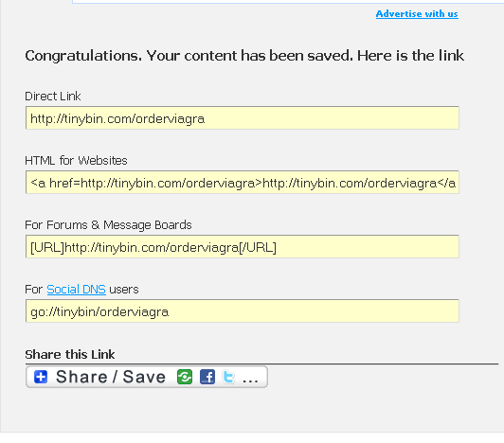The height and width of the screenshot is (443, 504).
Task: Click the Congratulations content saved heading
Action: pos(244,56)
